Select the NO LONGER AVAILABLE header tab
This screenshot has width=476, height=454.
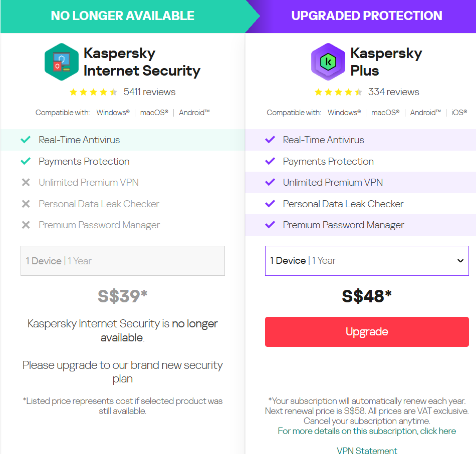coord(122,16)
